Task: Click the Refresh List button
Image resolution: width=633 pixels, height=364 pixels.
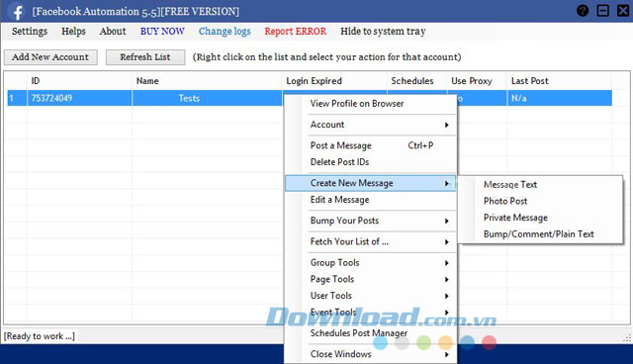Action: point(145,57)
